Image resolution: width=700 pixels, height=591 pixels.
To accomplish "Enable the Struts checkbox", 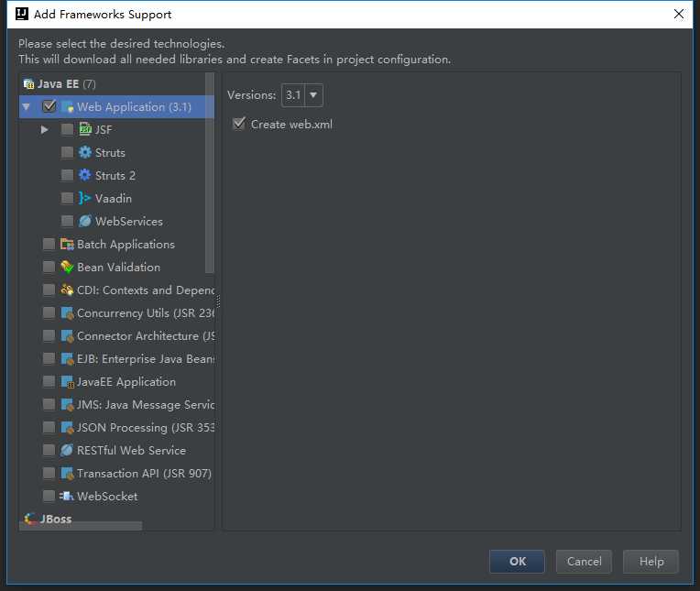I will (67, 153).
